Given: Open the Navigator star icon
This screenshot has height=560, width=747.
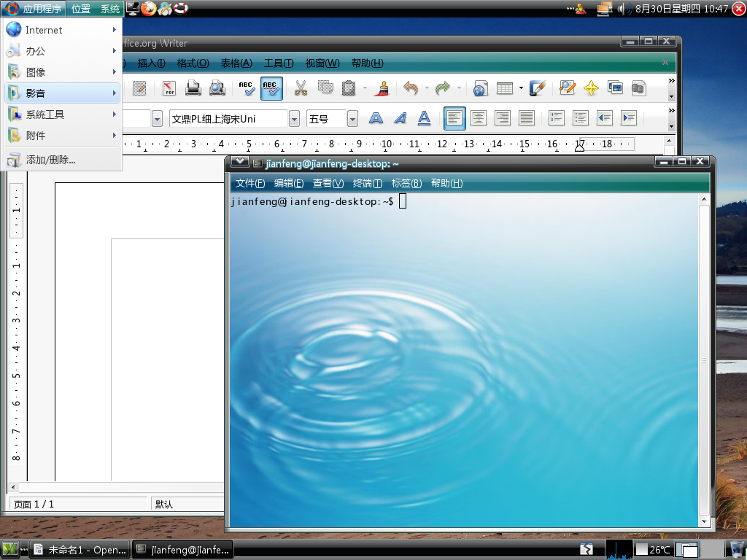Looking at the screenshot, I should coord(591,88).
